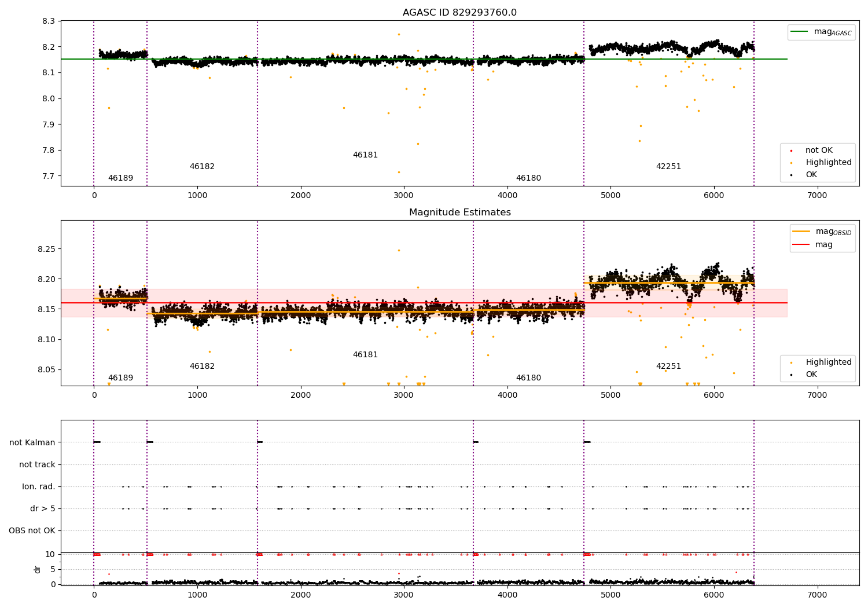This screenshot has height=608, width=868.
Task: Click the 'not track' row label
Action: click(x=37, y=465)
